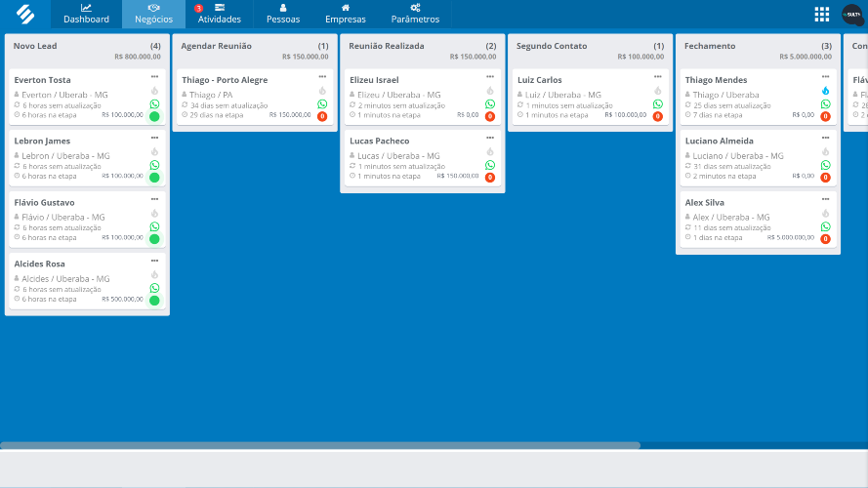
Task: Click green status dot on Alcides Rosa card
Action: click(x=154, y=301)
